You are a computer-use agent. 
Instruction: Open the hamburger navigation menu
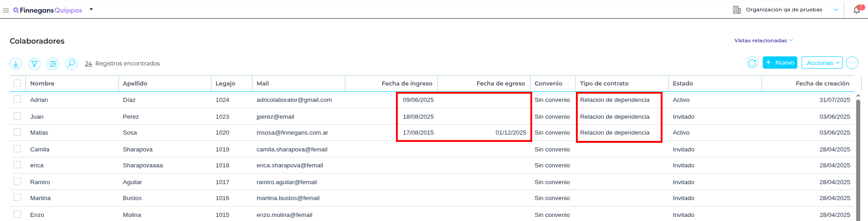[6, 10]
